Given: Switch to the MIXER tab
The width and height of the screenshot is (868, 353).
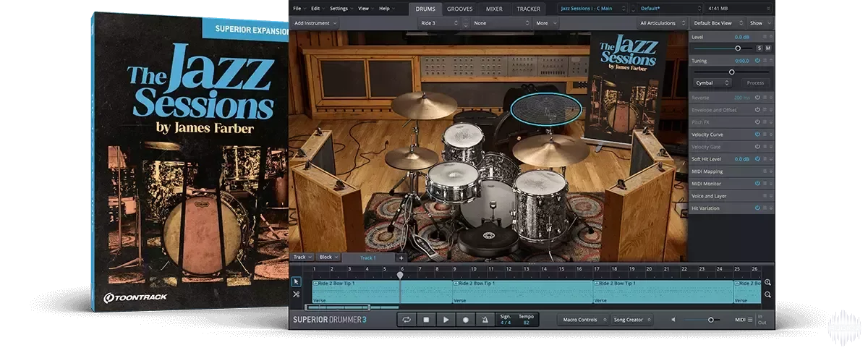Looking at the screenshot, I should pyautogui.click(x=494, y=9).
